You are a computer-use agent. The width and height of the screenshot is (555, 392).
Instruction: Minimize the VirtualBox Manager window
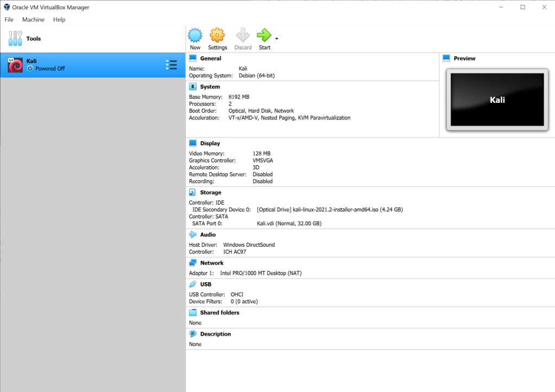pyautogui.click(x=501, y=7)
